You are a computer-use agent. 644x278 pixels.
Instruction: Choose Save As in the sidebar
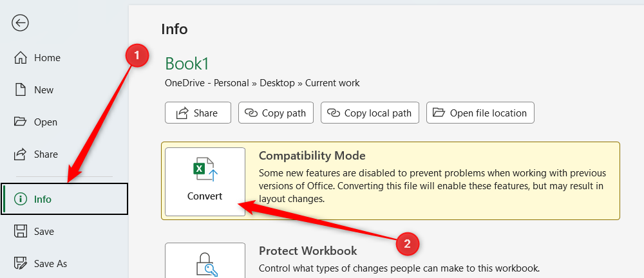pyautogui.click(x=64, y=264)
